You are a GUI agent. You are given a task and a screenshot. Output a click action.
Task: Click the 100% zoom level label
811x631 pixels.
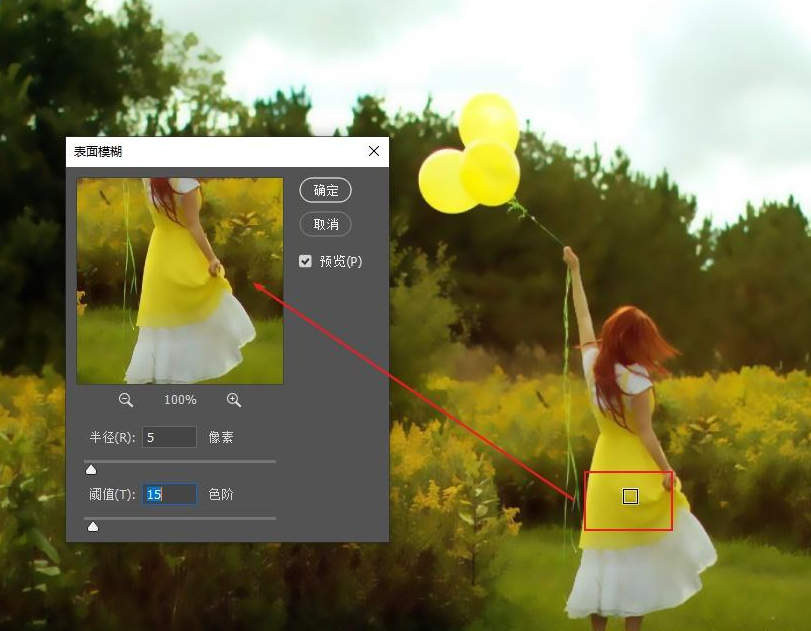(180, 399)
